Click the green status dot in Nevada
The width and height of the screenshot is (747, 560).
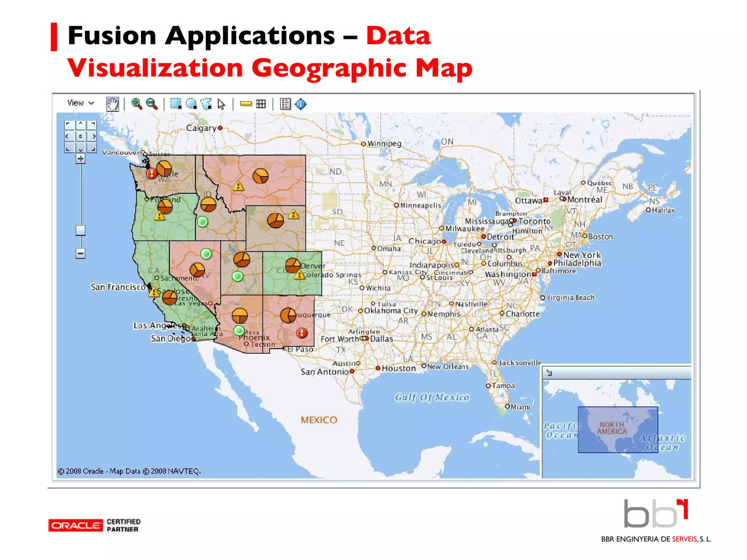(x=206, y=254)
